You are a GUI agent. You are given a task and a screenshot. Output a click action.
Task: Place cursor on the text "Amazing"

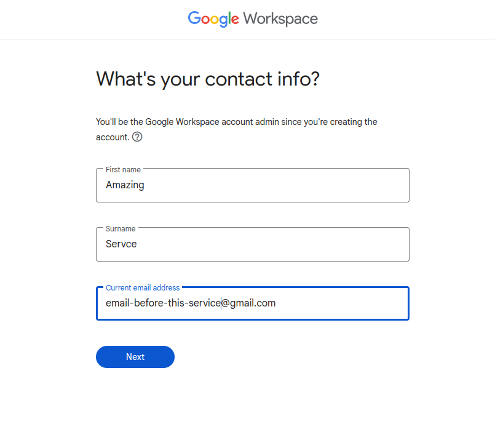tap(125, 185)
